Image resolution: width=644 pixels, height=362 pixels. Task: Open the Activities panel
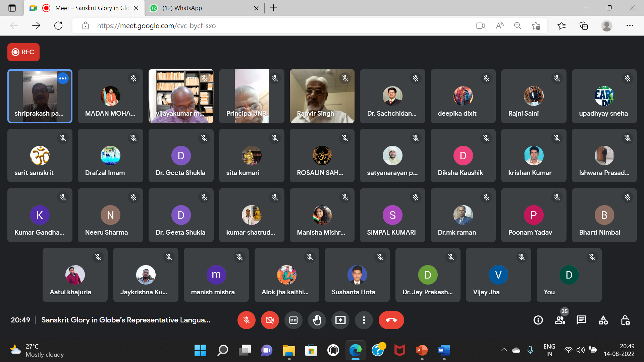(603, 320)
